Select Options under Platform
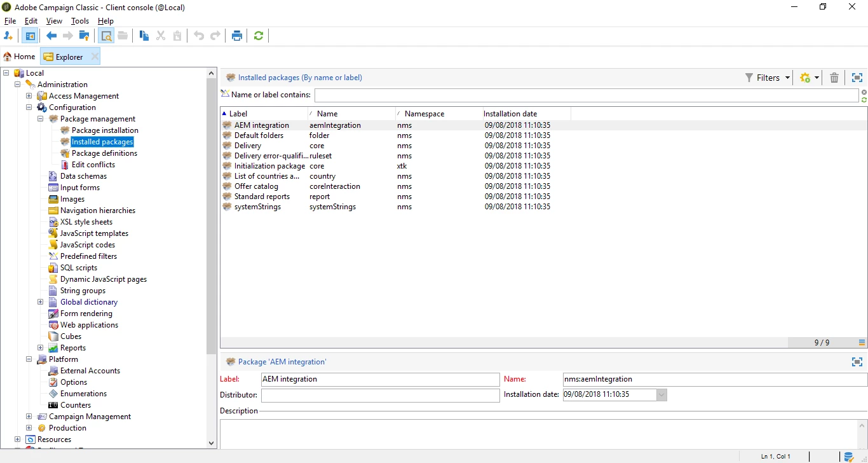The width and height of the screenshot is (868, 463). [x=74, y=382]
